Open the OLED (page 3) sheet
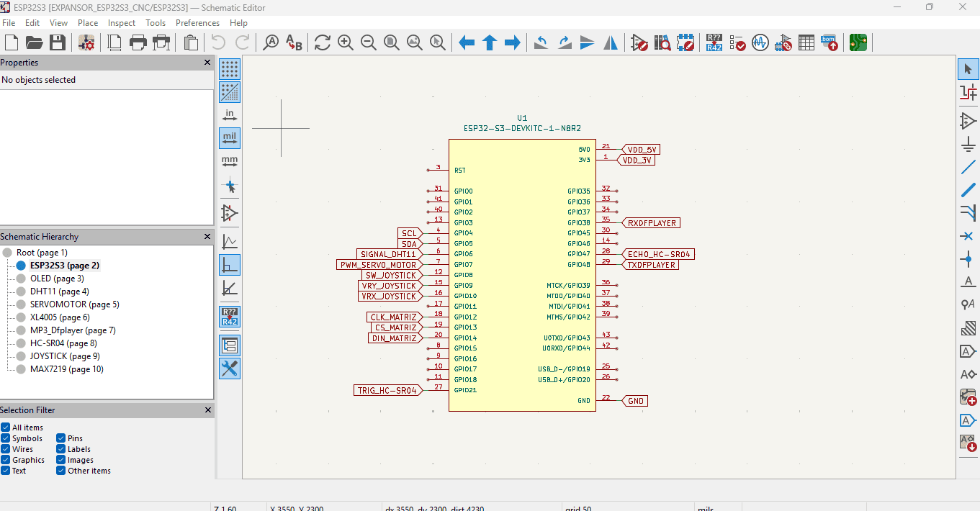Viewport: 980px width, 511px height. click(x=57, y=279)
